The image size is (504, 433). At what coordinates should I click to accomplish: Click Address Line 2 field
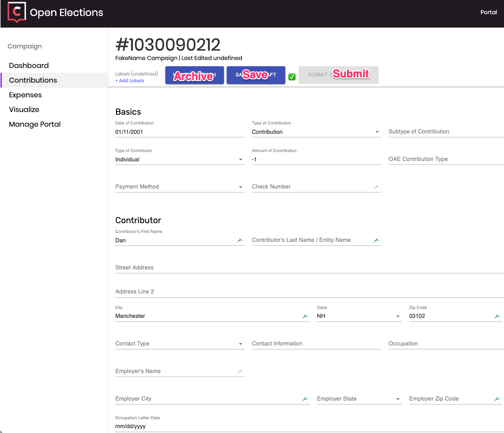pos(309,292)
